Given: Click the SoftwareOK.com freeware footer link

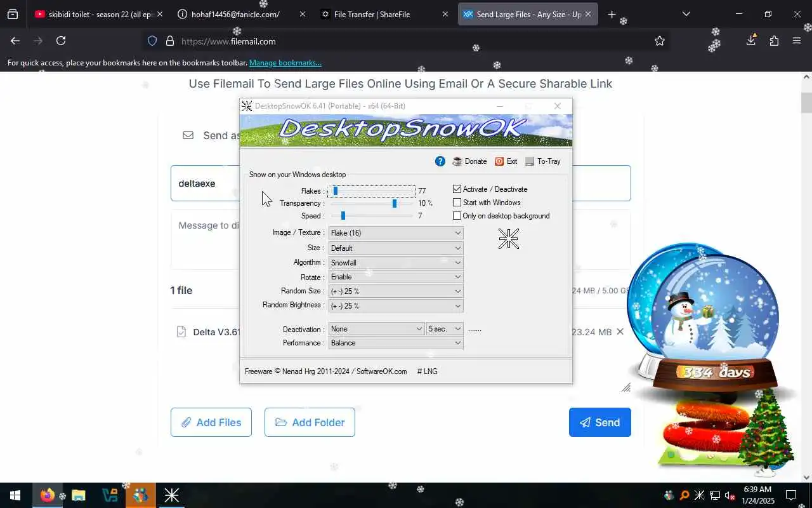Looking at the screenshot, I should (x=382, y=371).
